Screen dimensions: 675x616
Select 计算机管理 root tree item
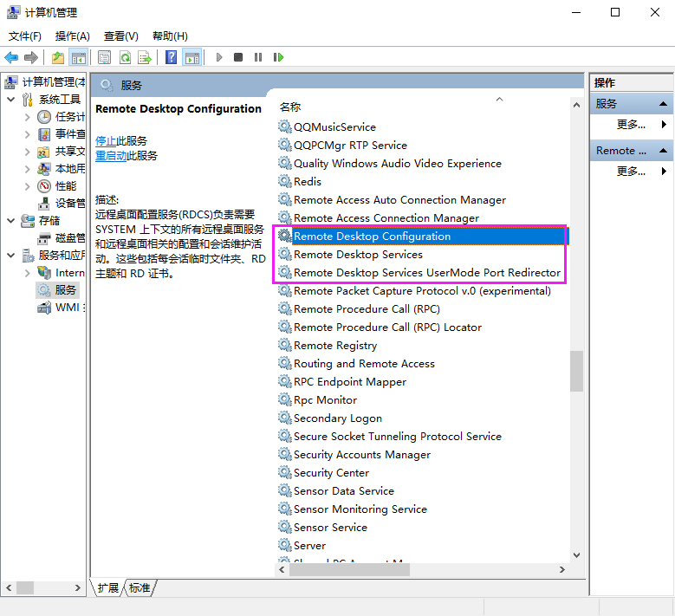(x=45, y=81)
